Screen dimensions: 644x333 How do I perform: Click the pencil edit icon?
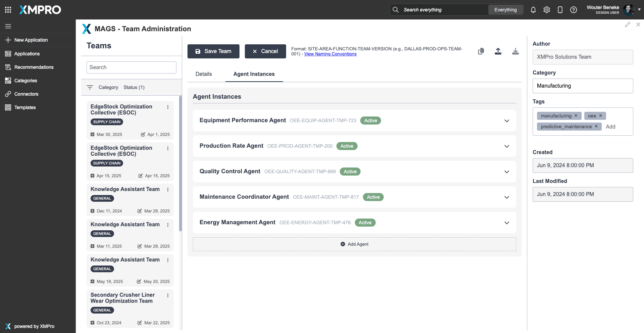[628, 25]
